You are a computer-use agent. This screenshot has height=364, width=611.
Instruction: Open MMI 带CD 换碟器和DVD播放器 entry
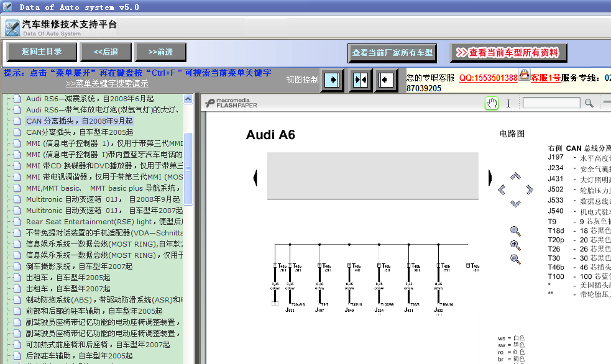click(x=104, y=165)
